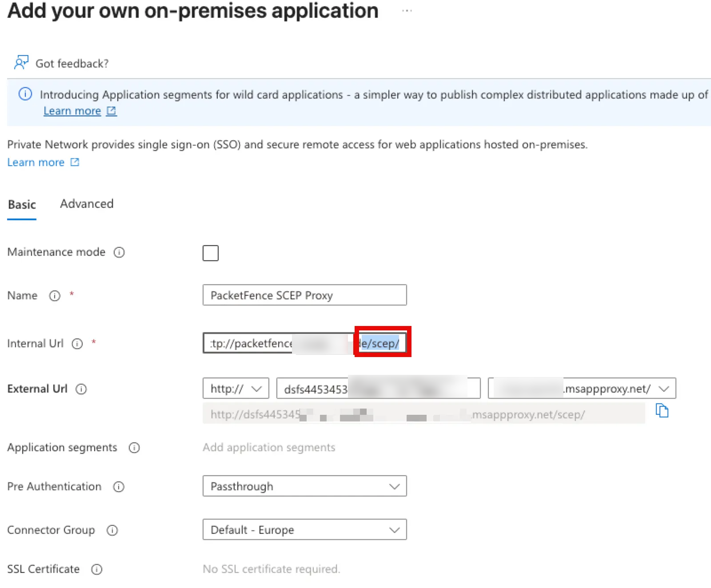Click the Got feedback icon
711x588 pixels.
(x=20, y=62)
